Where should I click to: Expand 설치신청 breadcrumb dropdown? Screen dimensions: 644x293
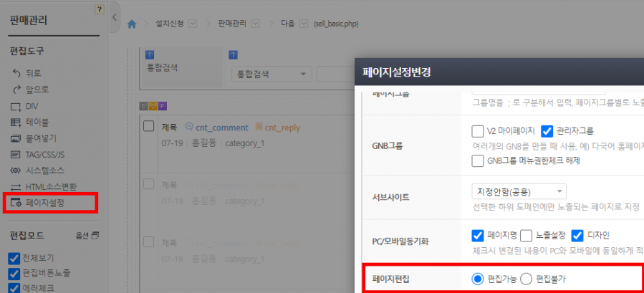tap(192, 24)
